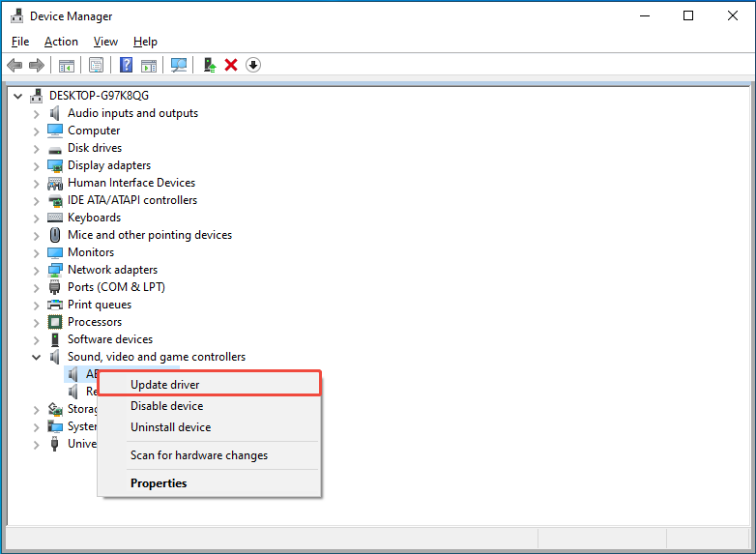756x554 pixels.
Task: Toggle the show/hide action pane icon
Action: 149,65
